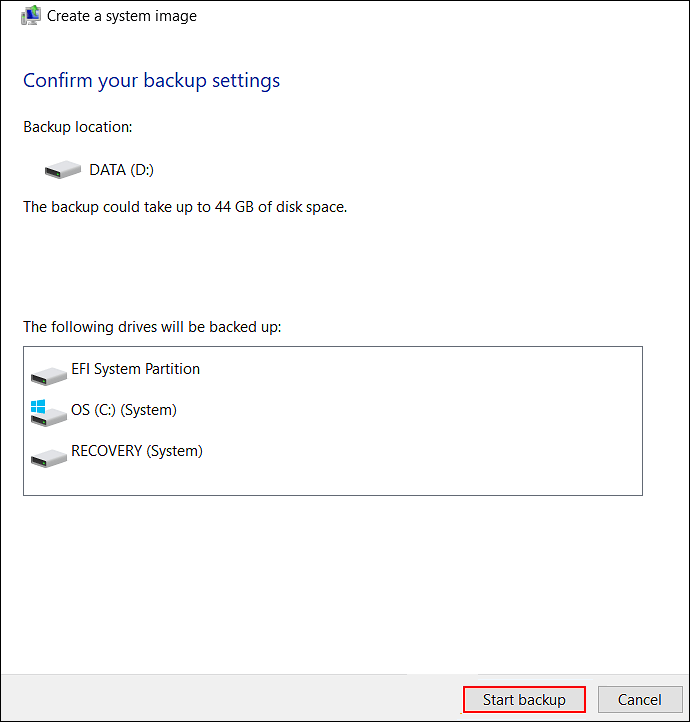
Task: Click the 'Confirm your backup settings' heading
Action: tap(151, 80)
